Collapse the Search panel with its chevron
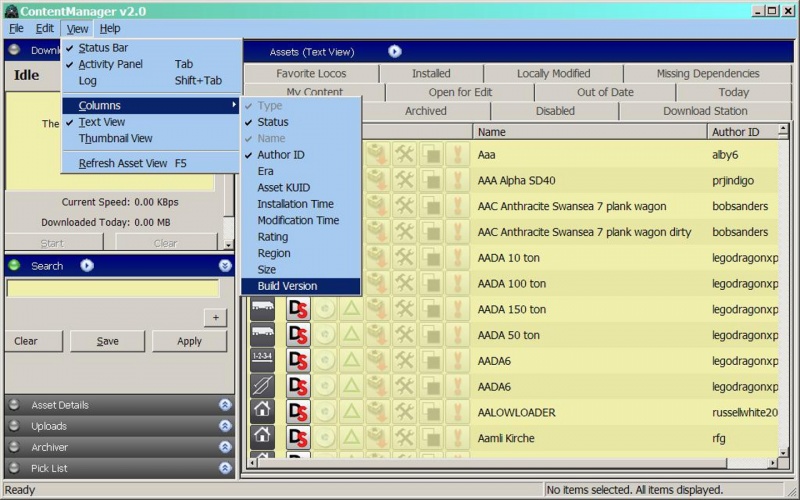The image size is (800, 500). pos(225,265)
